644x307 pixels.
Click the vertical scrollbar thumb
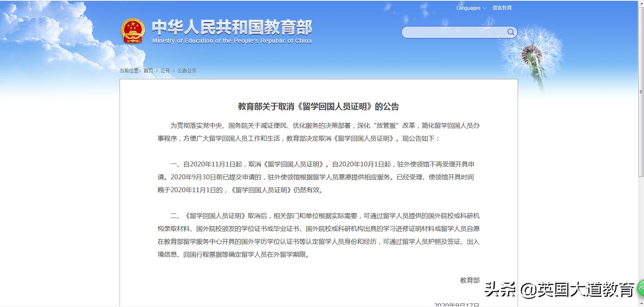641,92
